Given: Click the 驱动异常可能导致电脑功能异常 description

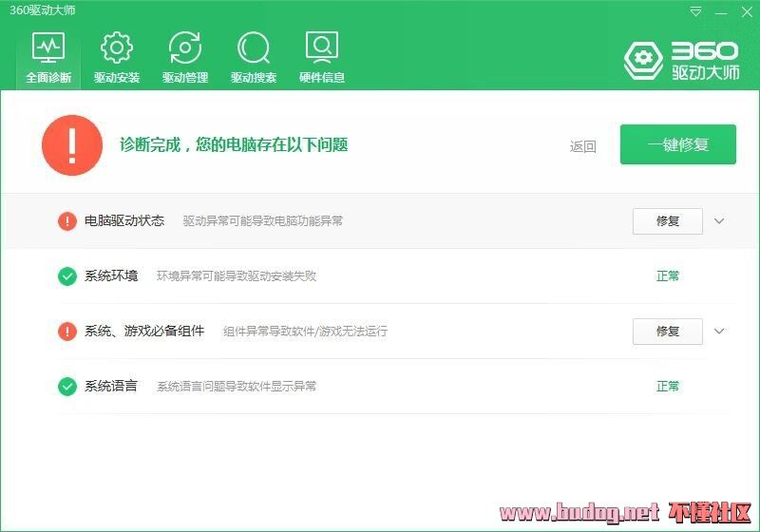Looking at the screenshot, I should tap(263, 221).
